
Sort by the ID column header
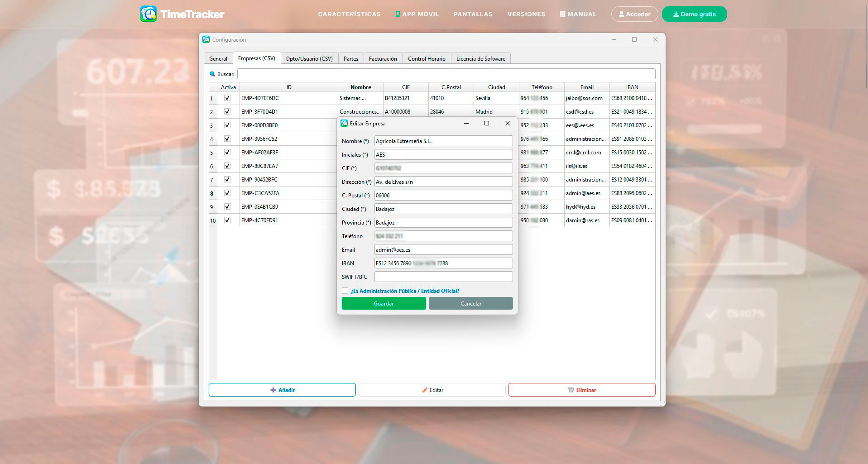coord(289,87)
